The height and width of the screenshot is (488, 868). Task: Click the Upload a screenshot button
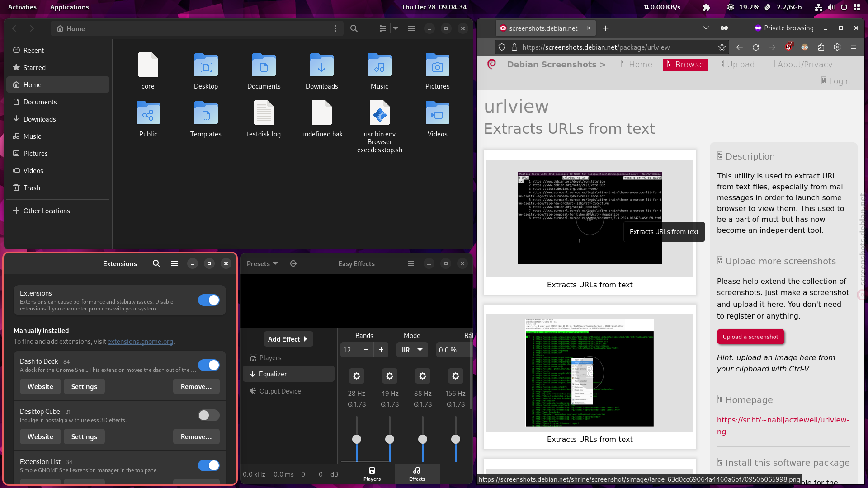(750, 337)
